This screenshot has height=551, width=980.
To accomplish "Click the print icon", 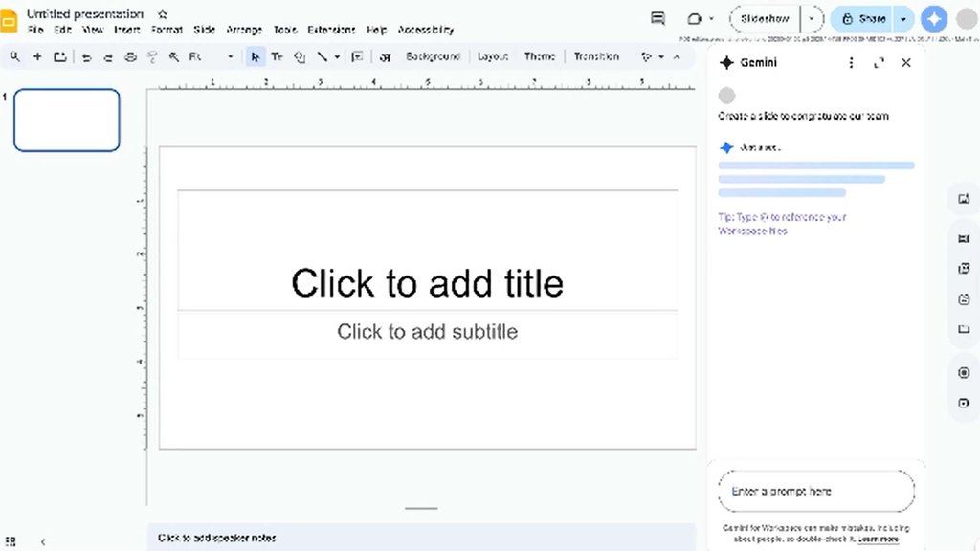I will [131, 56].
